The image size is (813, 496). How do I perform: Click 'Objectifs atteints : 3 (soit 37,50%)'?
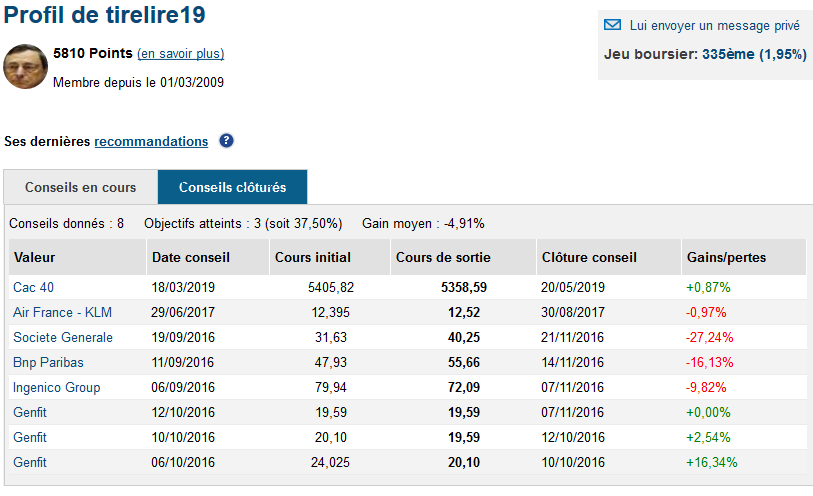pyautogui.click(x=243, y=223)
